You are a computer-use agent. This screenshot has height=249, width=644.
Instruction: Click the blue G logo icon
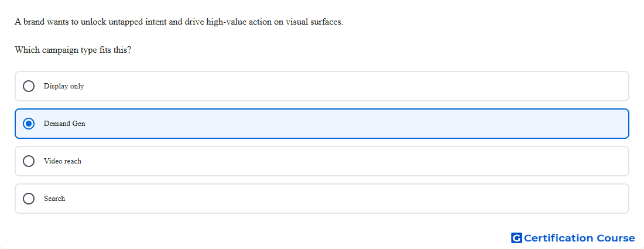coord(516,238)
